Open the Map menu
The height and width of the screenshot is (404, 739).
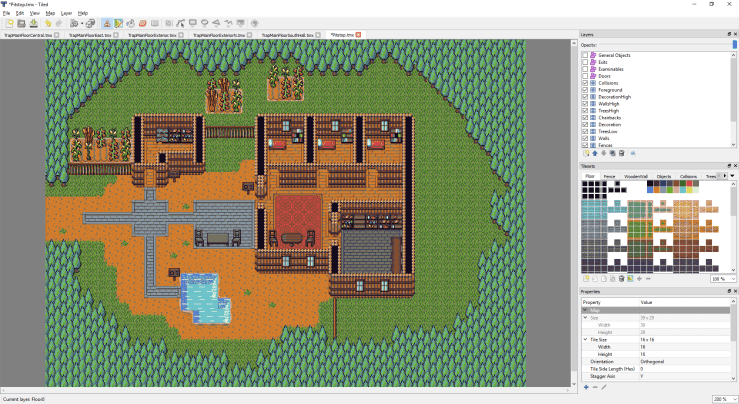tap(50, 13)
